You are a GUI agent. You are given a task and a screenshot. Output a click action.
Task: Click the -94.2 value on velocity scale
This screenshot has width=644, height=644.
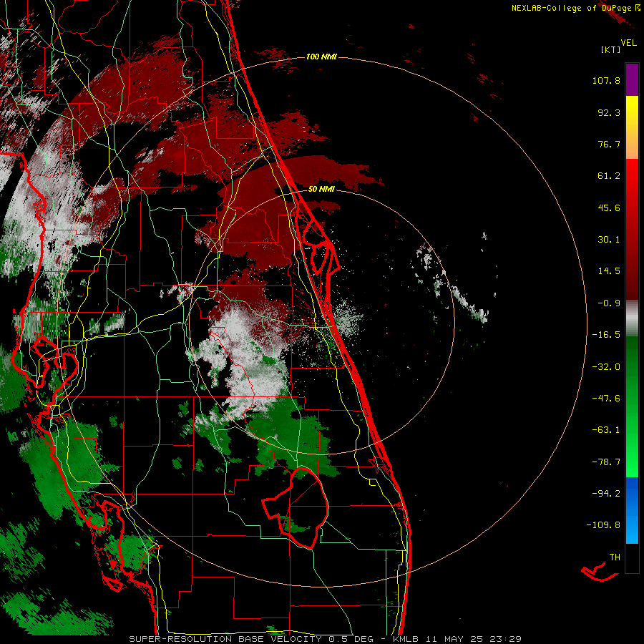606,493
